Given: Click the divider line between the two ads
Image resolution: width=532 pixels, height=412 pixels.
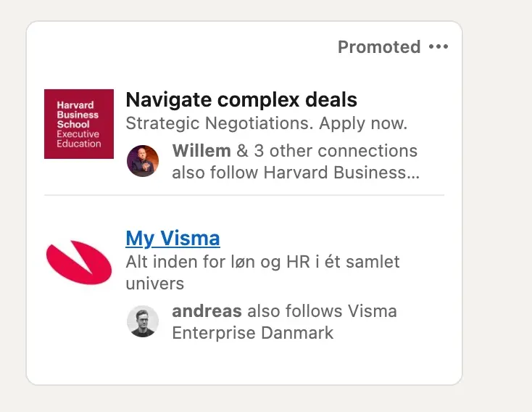Looking at the screenshot, I should coord(244,195).
